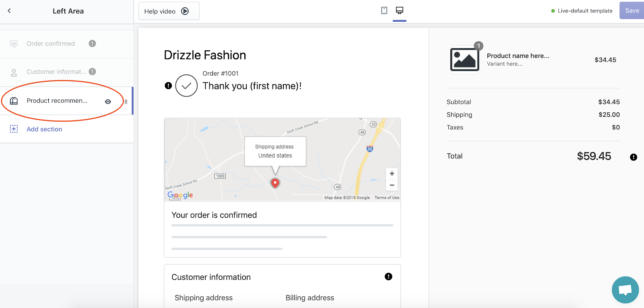
Task: Click the Add section dashed icon
Action: click(x=14, y=129)
